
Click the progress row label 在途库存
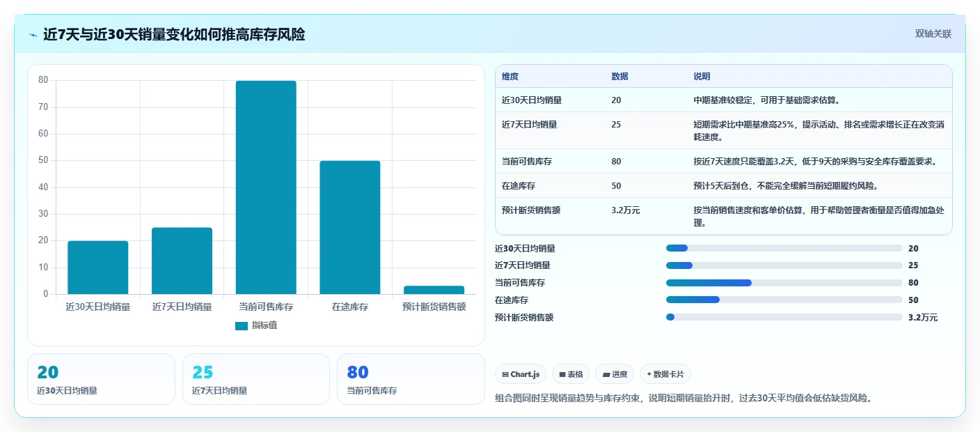[512, 300]
